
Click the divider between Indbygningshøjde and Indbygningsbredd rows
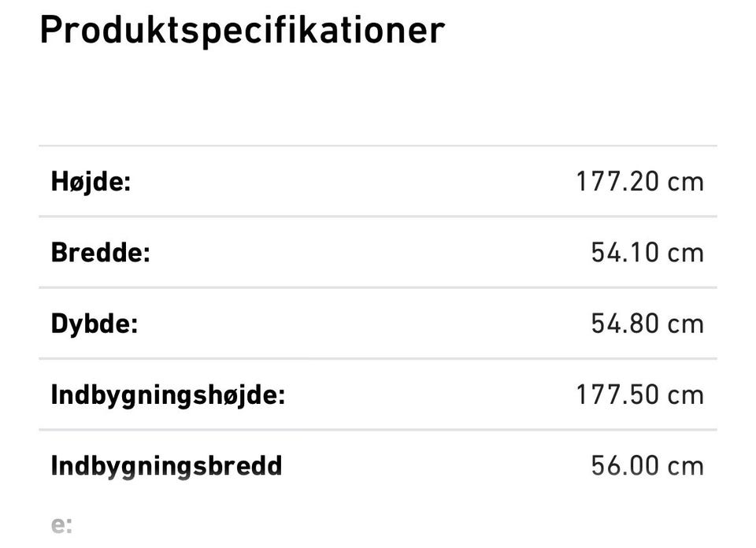pyautogui.click(x=378, y=430)
